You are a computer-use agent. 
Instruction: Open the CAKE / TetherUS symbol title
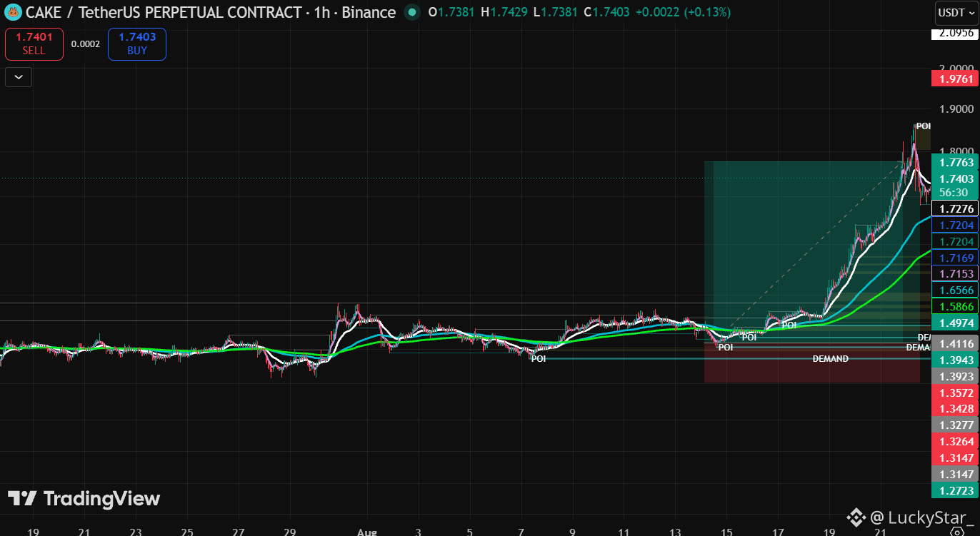[211, 12]
